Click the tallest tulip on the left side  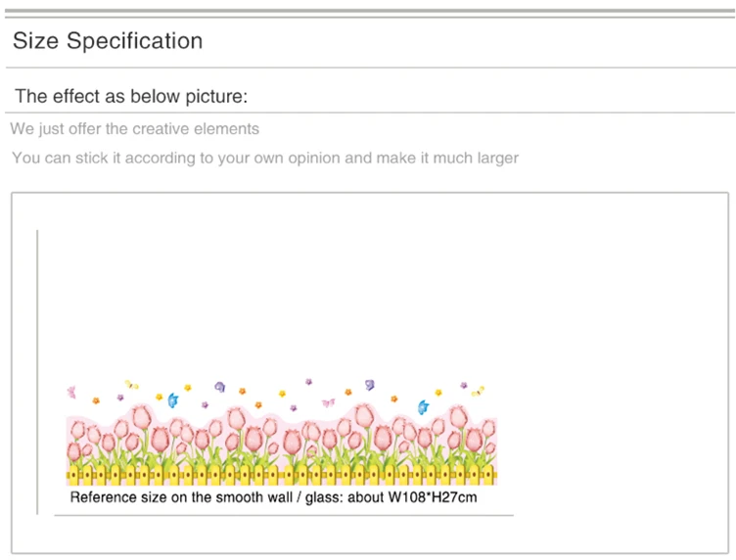[141, 417]
